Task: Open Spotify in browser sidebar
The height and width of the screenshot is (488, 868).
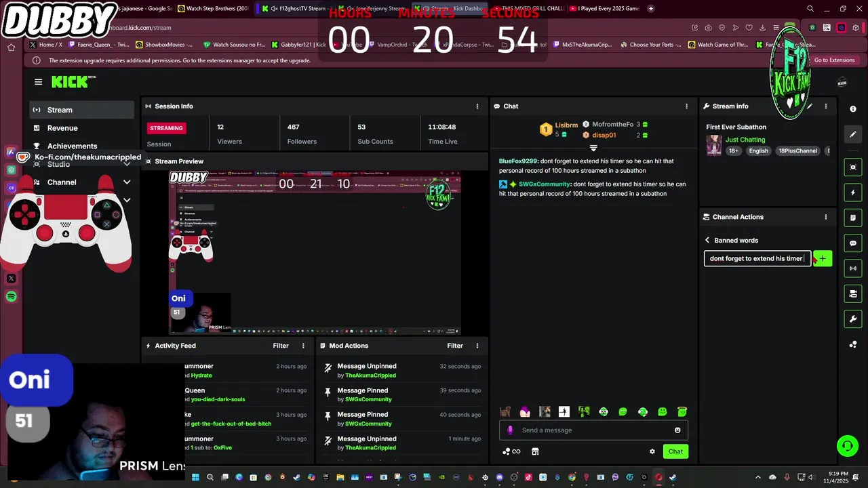Action: point(11,296)
